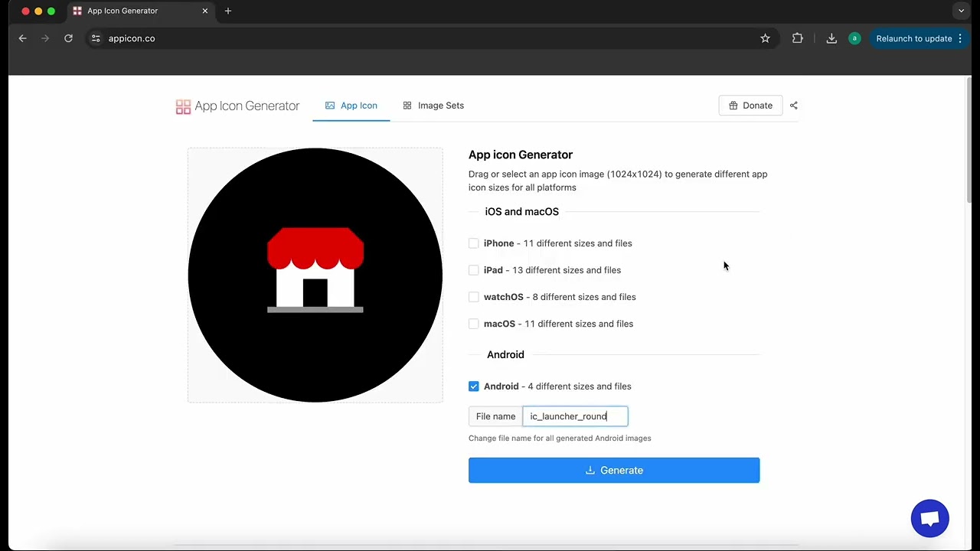Screen dimensions: 980x551
Task: Click the share icon next to Donate
Action: (793, 106)
